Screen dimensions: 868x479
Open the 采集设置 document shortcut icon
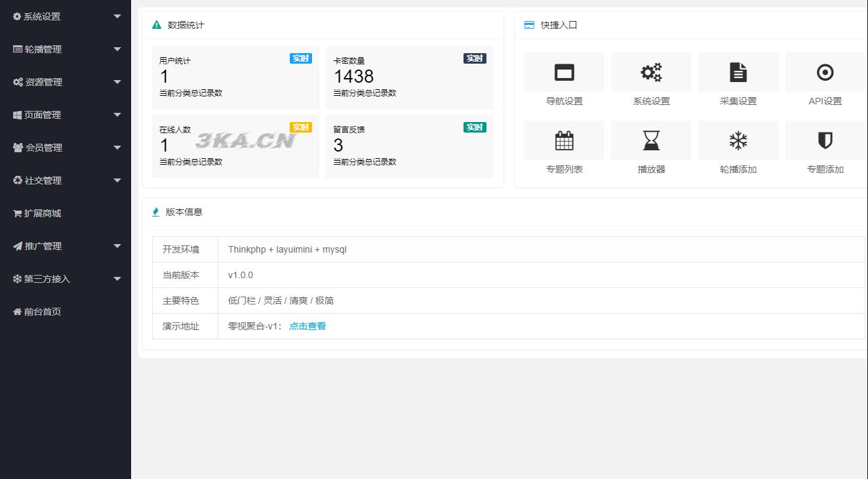coord(738,72)
